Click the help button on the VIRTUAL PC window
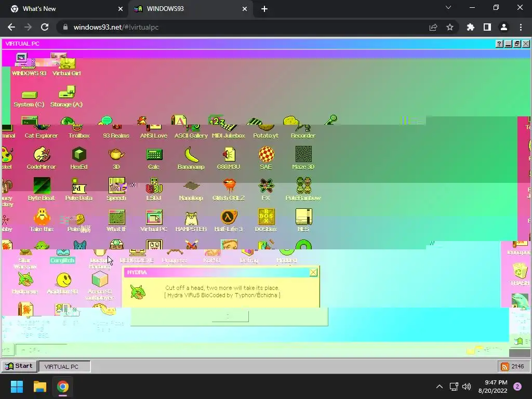532x399 pixels. [499, 44]
